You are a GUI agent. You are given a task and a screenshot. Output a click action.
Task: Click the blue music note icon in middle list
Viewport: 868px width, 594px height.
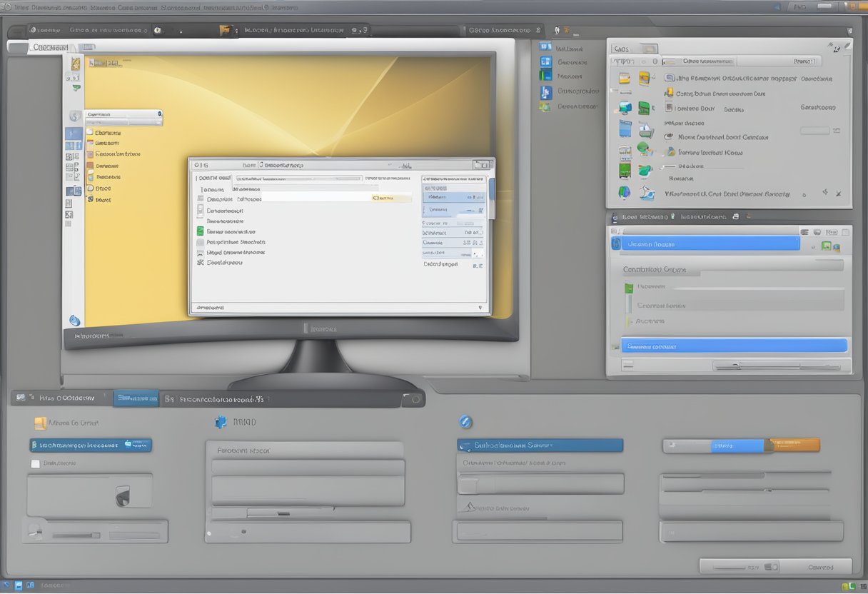546,92
